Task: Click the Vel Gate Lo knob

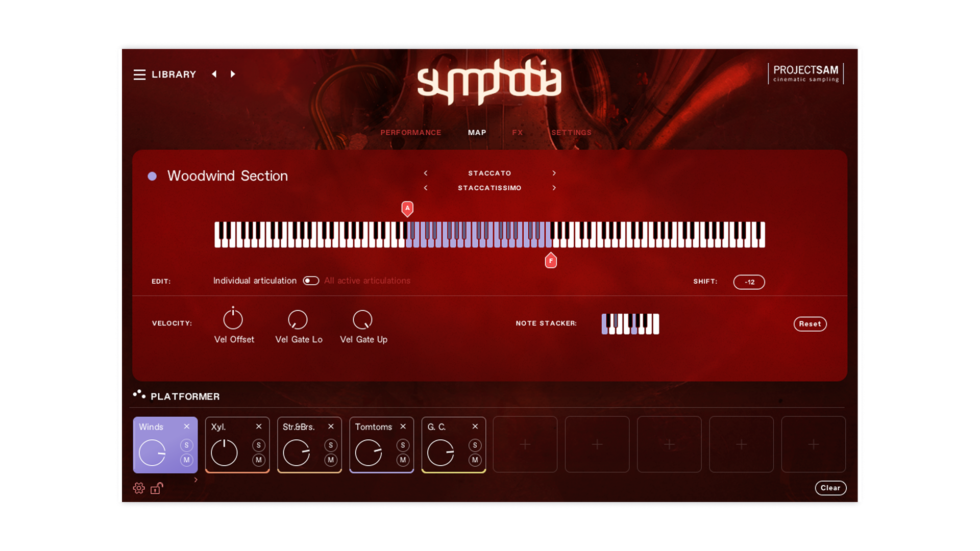Action: click(x=298, y=320)
